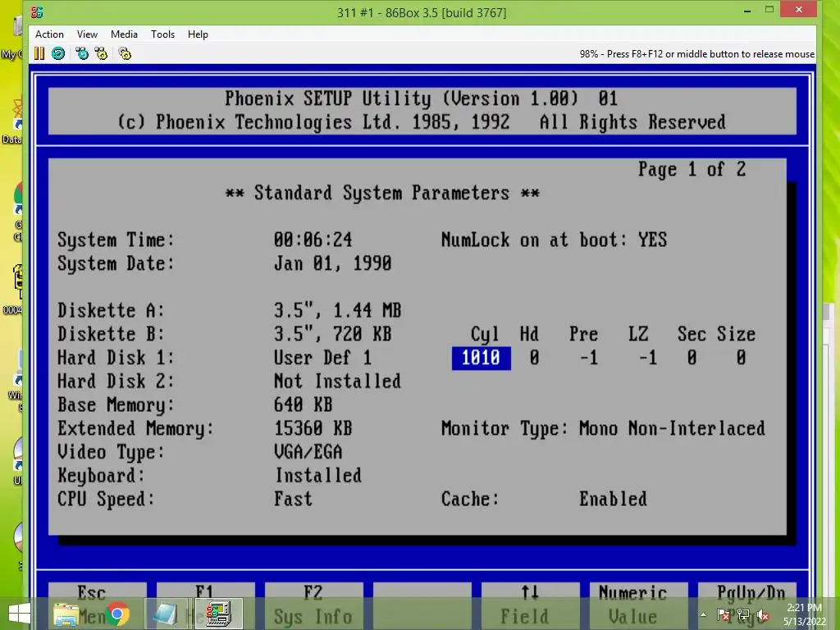Open the Action Center flag icon
Screen dimensions: 840x630
click(723, 614)
